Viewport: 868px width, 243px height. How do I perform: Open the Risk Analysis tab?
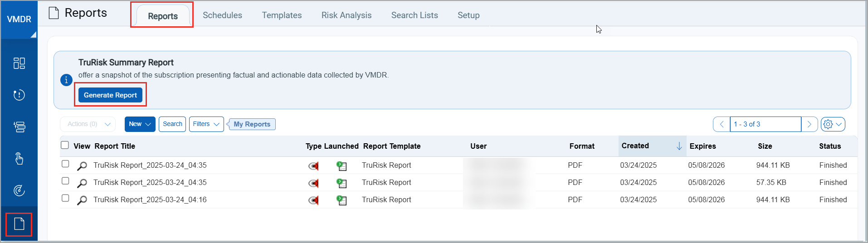click(346, 15)
